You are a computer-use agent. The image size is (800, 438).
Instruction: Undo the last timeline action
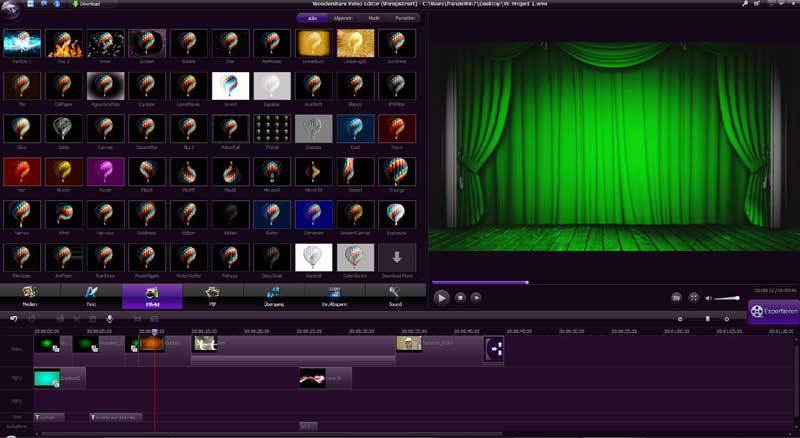tap(14, 319)
